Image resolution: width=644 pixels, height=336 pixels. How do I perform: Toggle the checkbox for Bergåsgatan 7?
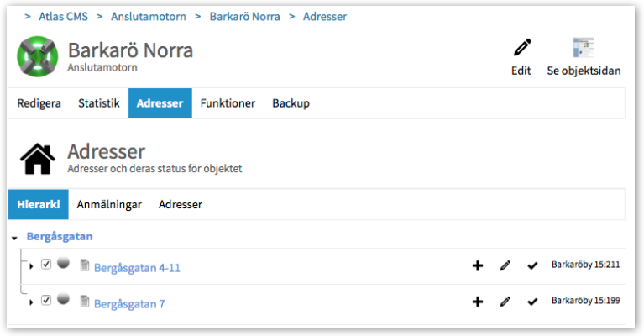[x=46, y=300]
